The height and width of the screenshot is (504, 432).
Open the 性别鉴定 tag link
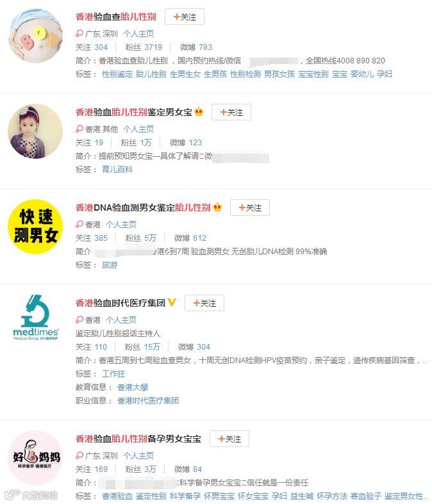117,74
